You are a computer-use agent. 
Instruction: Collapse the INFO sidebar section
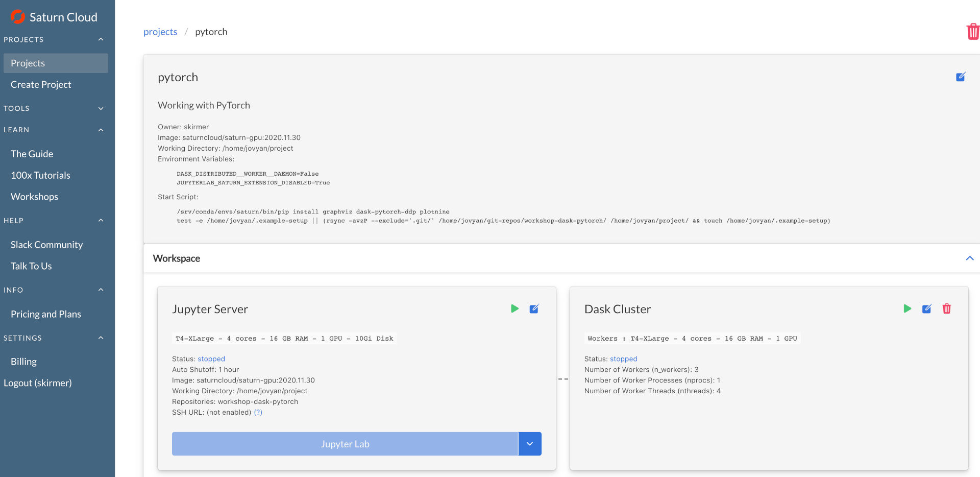point(101,290)
